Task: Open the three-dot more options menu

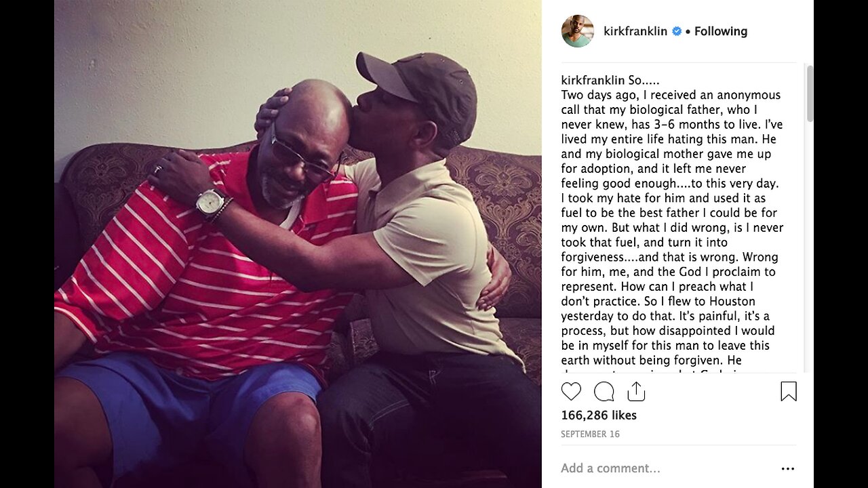Action: pyautogui.click(x=787, y=468)
